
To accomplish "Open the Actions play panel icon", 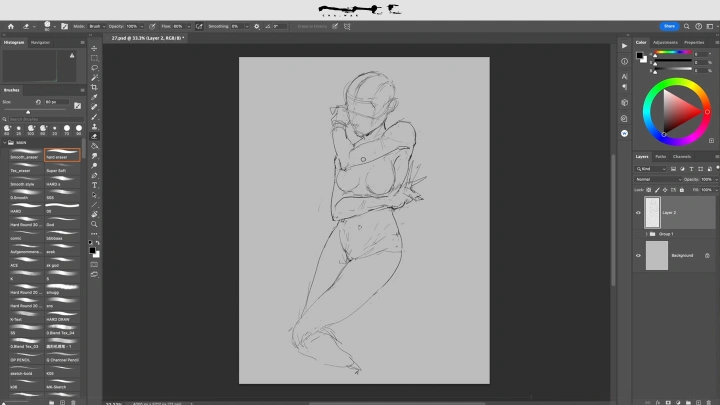I will pos(624,46).
